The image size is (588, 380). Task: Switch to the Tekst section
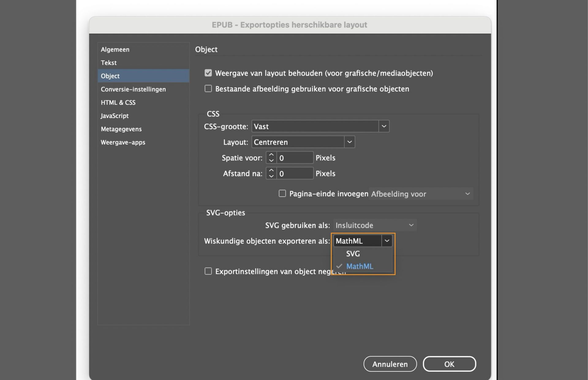click(x=108, y=63)
